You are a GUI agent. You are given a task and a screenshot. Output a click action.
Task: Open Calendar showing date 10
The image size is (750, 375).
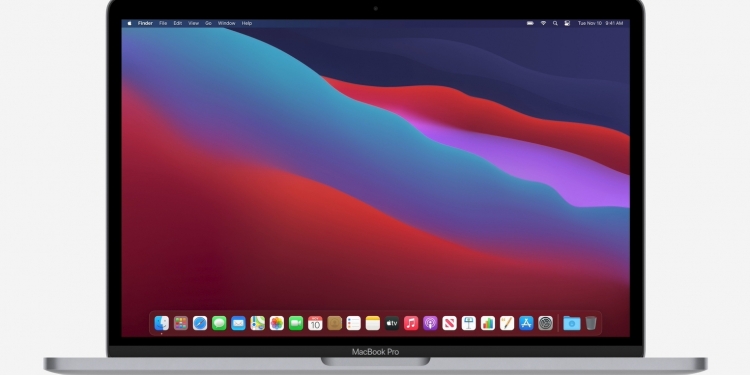(x=315, y=323)
